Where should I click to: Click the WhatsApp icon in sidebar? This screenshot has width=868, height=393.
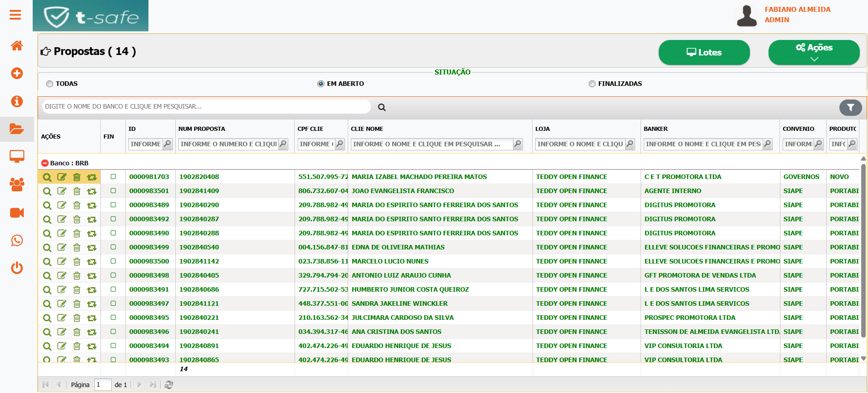tap(17, 240)
